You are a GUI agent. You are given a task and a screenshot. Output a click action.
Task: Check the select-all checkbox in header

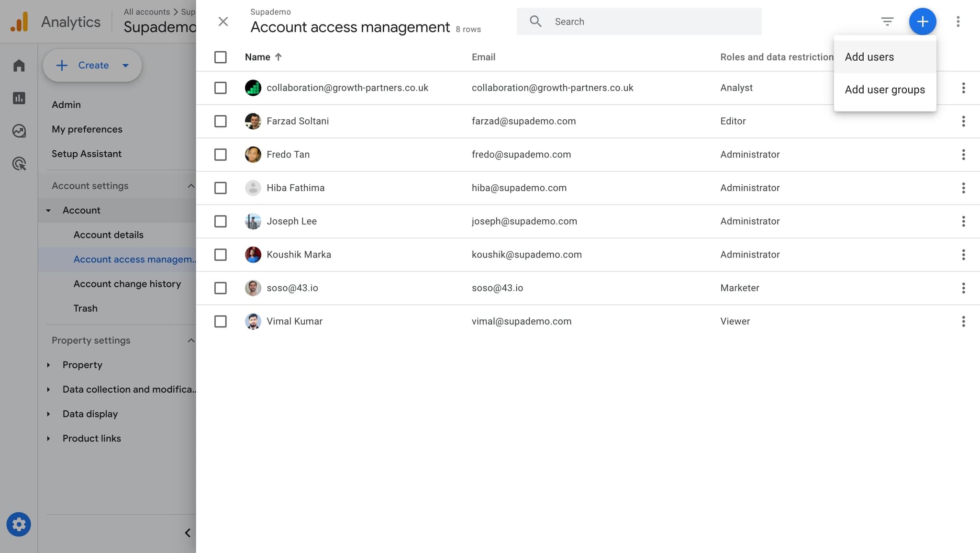[x=220, y=57]
